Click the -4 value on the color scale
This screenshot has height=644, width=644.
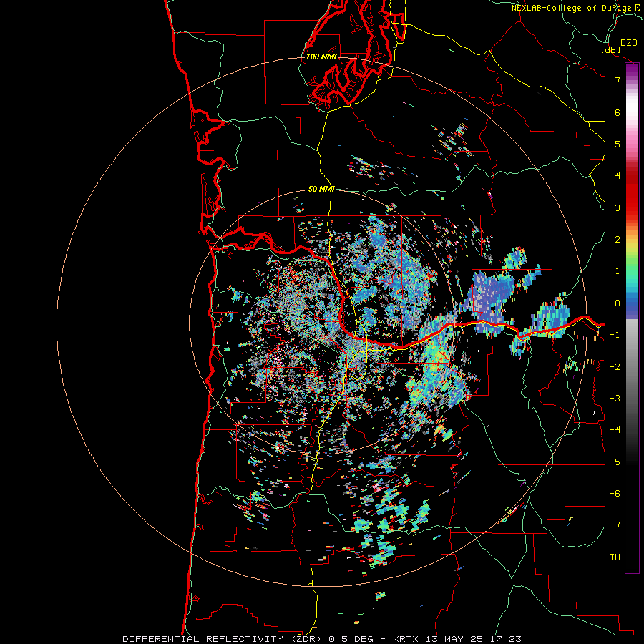coord(615,430)
